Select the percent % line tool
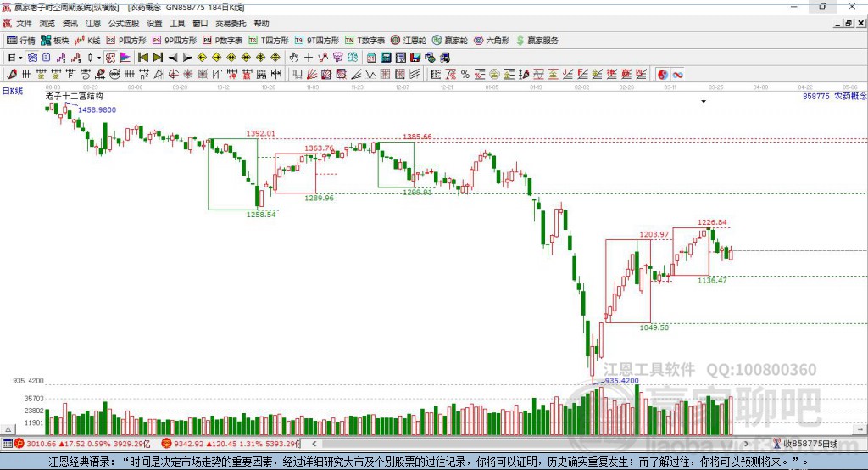868x470 pixels. coord(465,75)
